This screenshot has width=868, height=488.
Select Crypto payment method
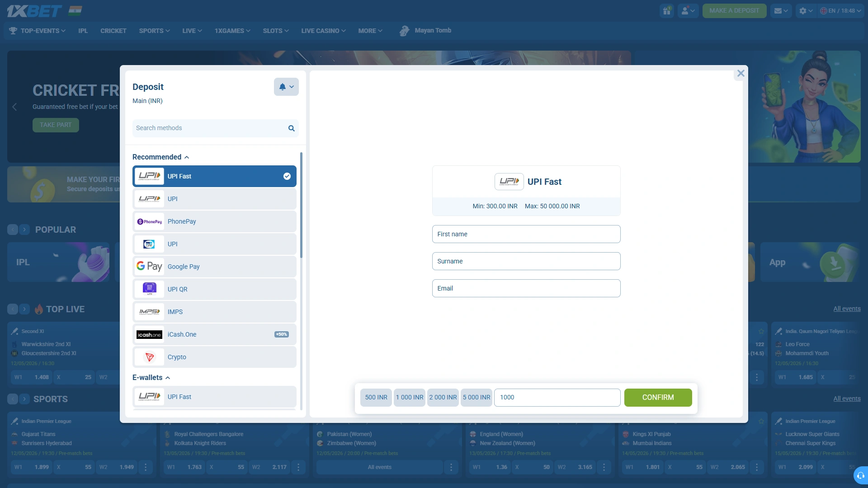[x=214, y=357]
